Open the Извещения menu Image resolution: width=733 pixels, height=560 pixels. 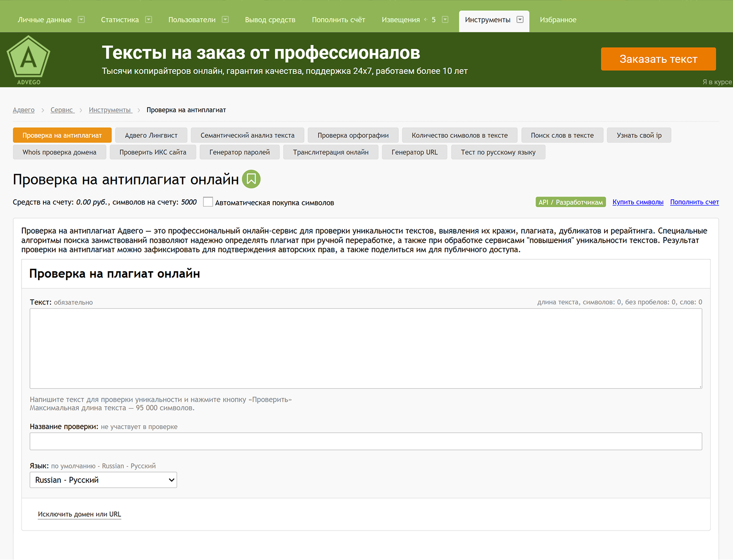pos(401,20)
